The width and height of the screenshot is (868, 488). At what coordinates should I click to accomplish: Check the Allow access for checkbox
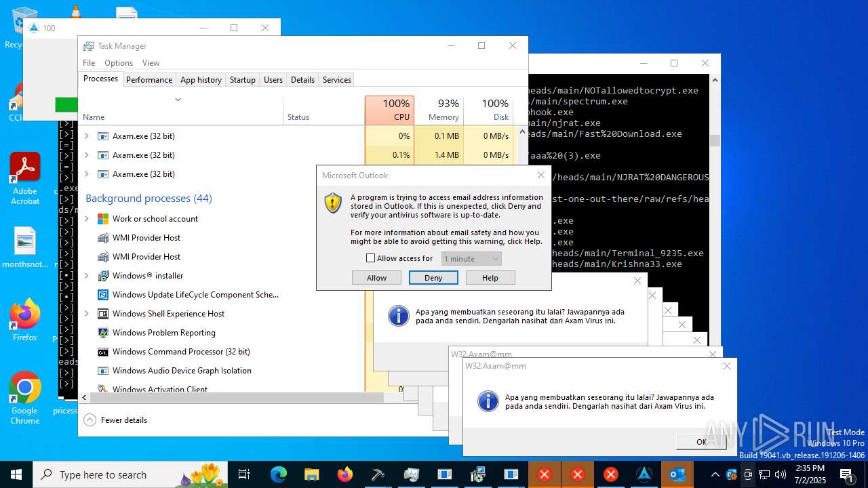tap(370, 258)
